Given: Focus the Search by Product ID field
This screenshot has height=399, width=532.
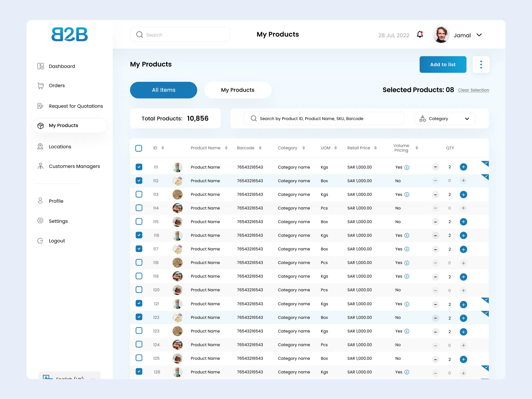Looking at the screenshot, I should coord(324,119).
